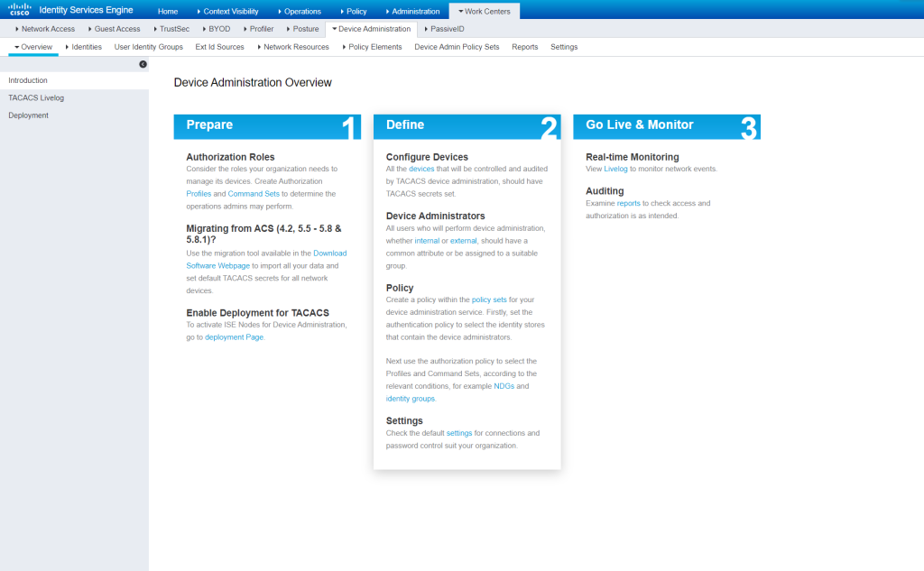Open Download Software Webpage link
924x571 pixels.
click(x=266, y=259)
